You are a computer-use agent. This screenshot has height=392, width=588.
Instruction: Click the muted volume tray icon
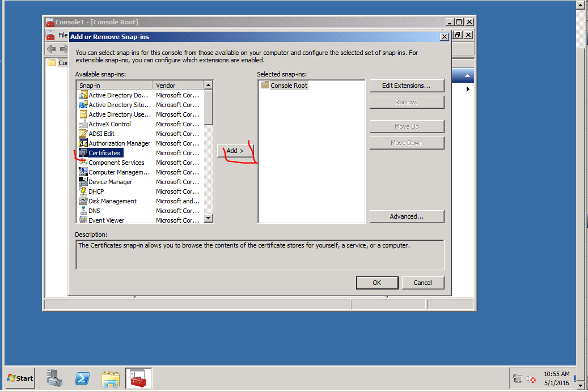point(531,378)
